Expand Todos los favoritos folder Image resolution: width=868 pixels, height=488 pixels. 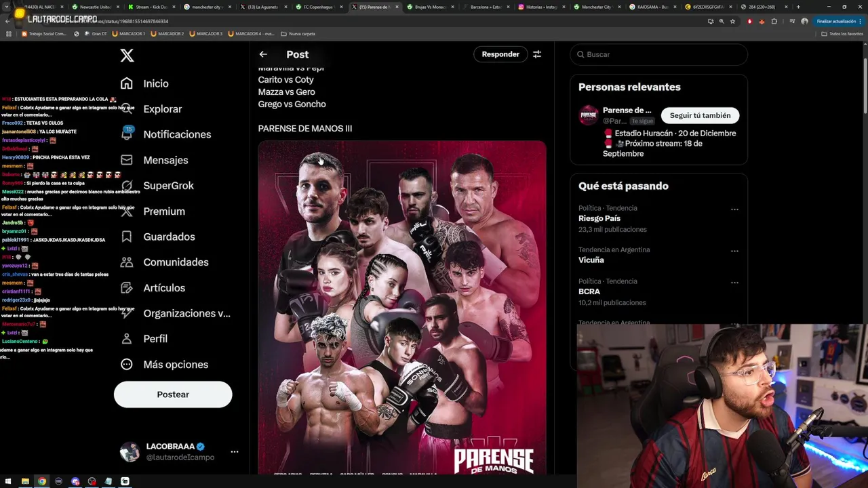(842, 33)
